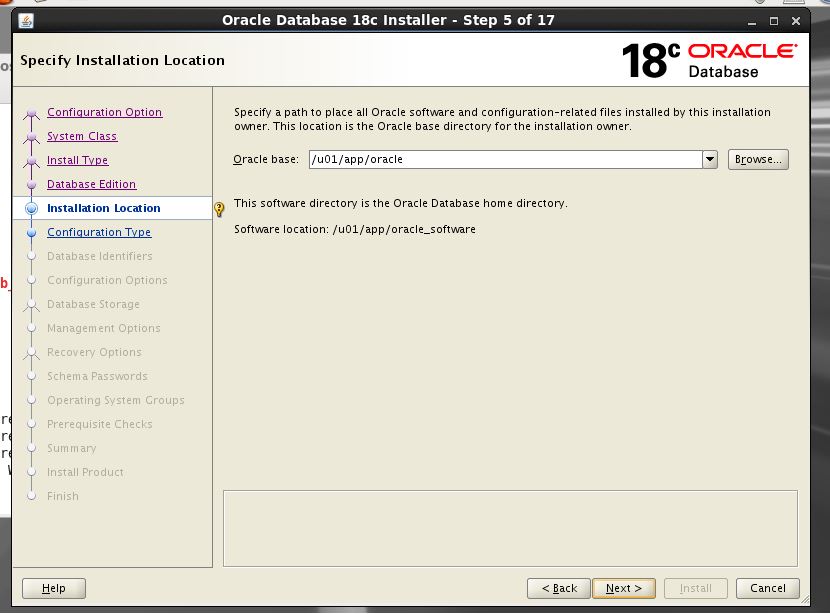
Task: Go to the System Class step
Action: pyautogui.click(x=82, y=136)
